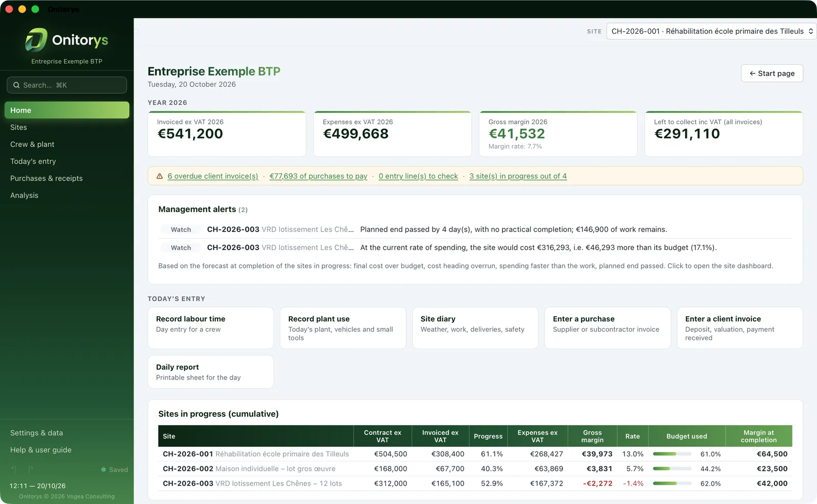817x504 pixels.
Task: Go to Home in the sidebar
Action: [67, 110]
